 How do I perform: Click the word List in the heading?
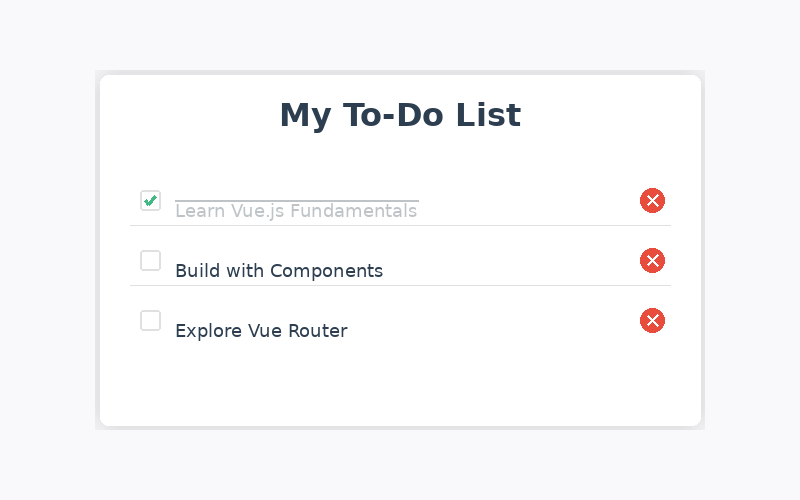(x=488, y=115)
